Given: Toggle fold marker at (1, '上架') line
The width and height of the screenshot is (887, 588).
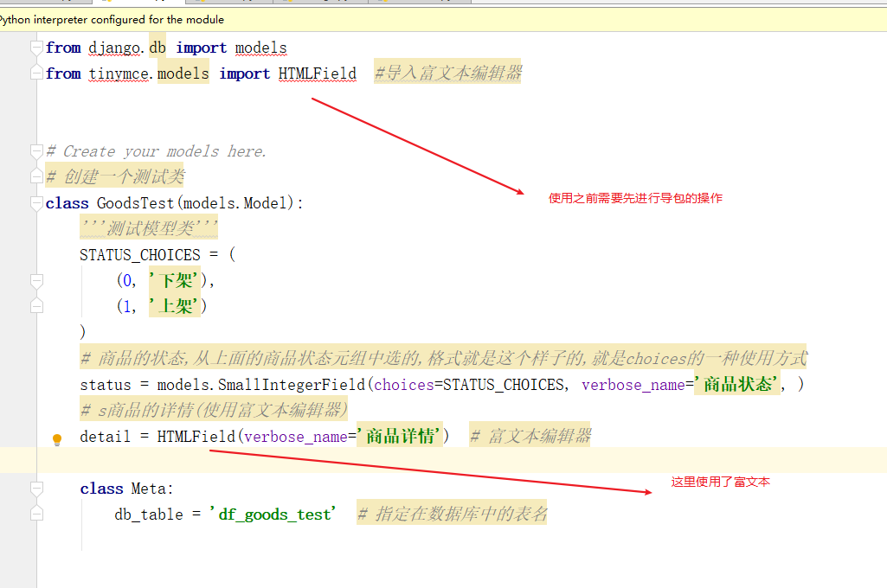Looking at the screenshot, I should [36, 306].
